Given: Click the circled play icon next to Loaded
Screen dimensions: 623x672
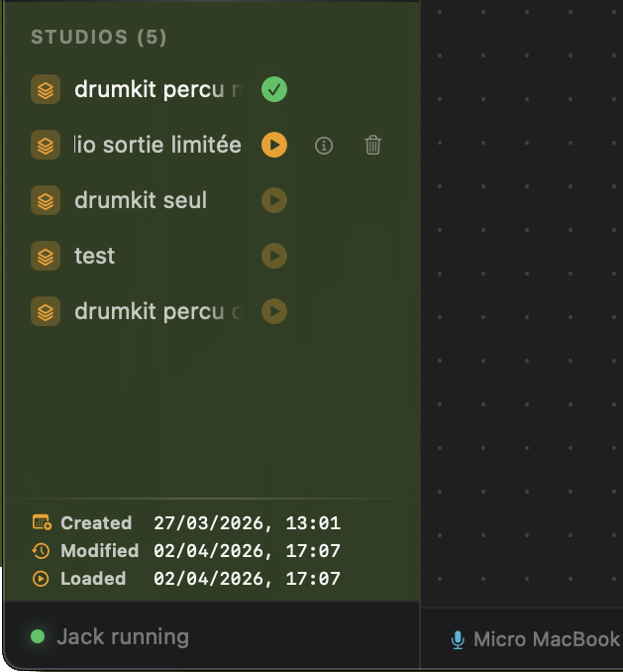Looking at the screenshot, I should pos(42,578).
